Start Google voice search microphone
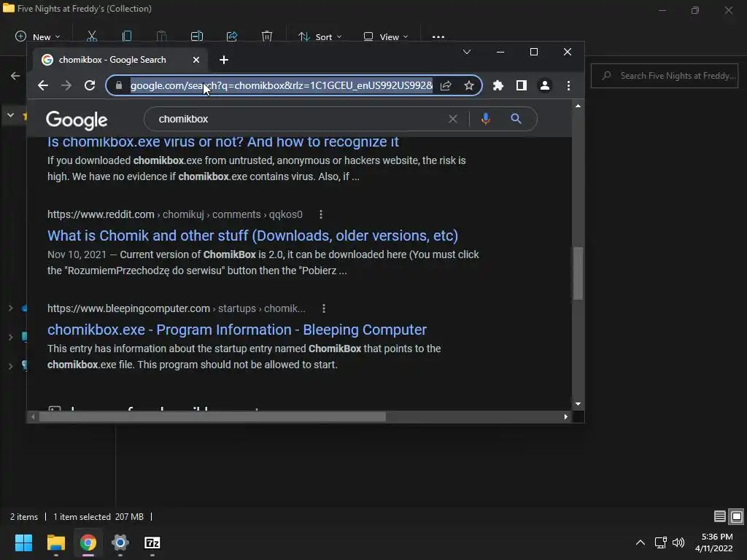This screenshot has width=747, height=560. click(x=485, y=119)
